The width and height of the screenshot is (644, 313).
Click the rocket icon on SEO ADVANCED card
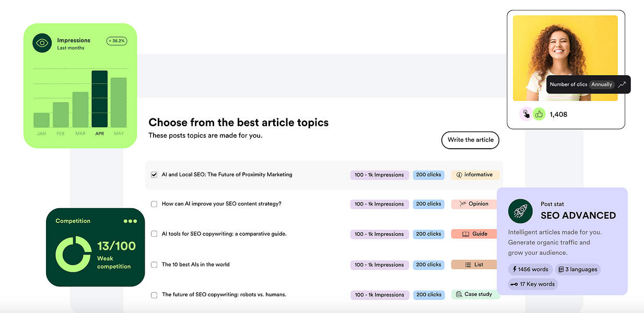520,211
